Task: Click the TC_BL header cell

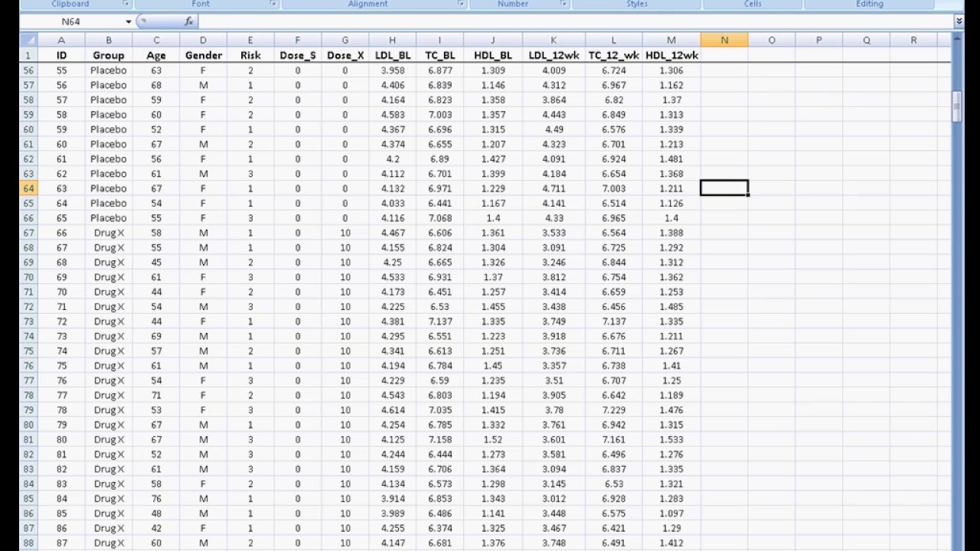Action: 439,55
